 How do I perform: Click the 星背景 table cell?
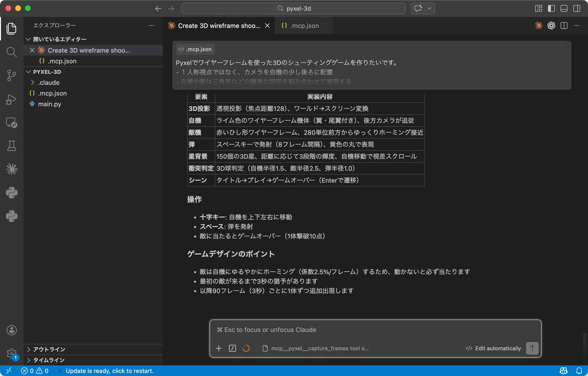(x=201, y=156)
